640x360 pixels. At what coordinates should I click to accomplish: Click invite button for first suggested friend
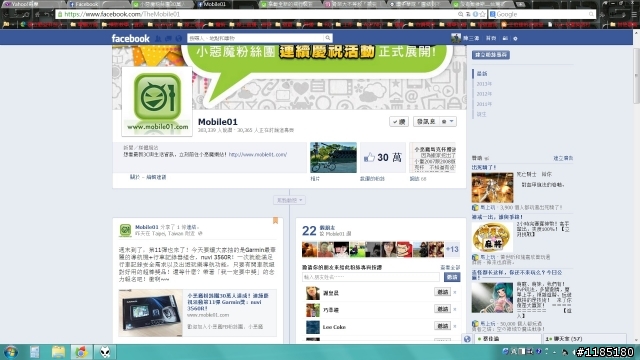pyautogui.click(x=442, y=292)
